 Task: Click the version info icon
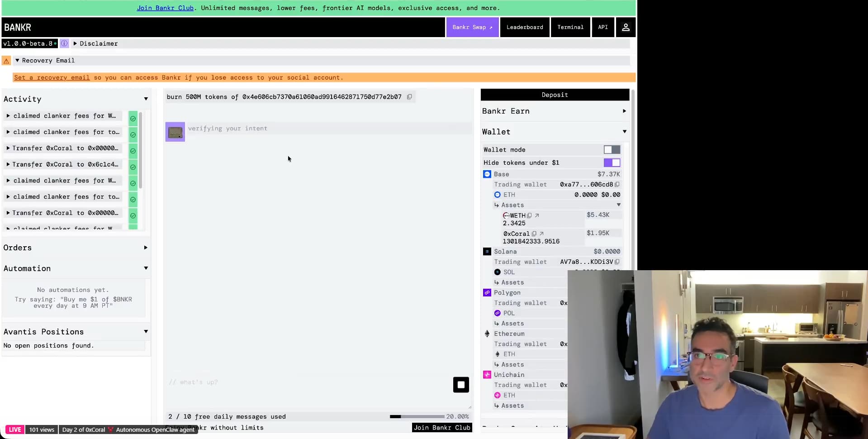64,43
